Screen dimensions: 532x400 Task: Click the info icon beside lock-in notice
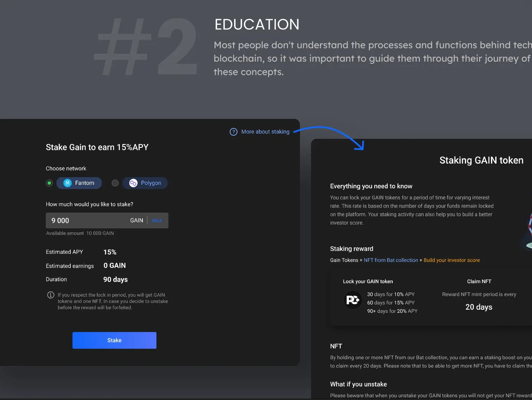[51, 295]
